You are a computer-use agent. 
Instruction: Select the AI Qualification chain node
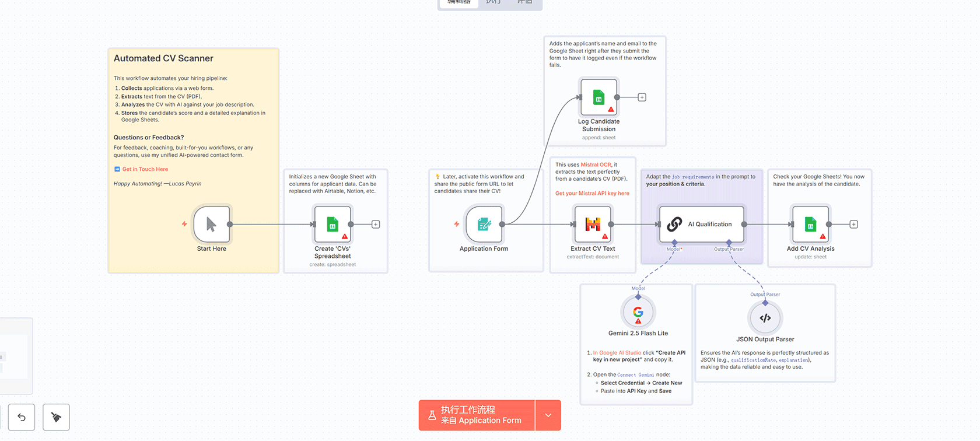point(702,224)
